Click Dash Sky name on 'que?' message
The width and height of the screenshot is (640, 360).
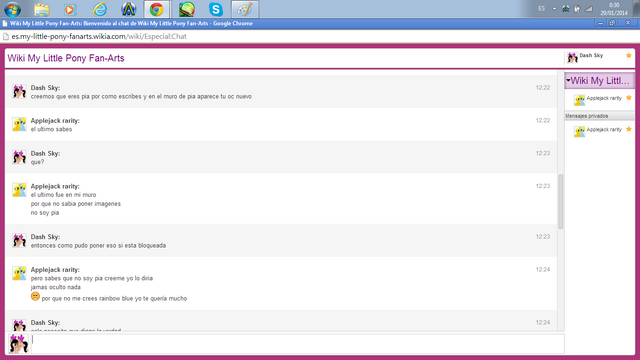coord(45,153)
